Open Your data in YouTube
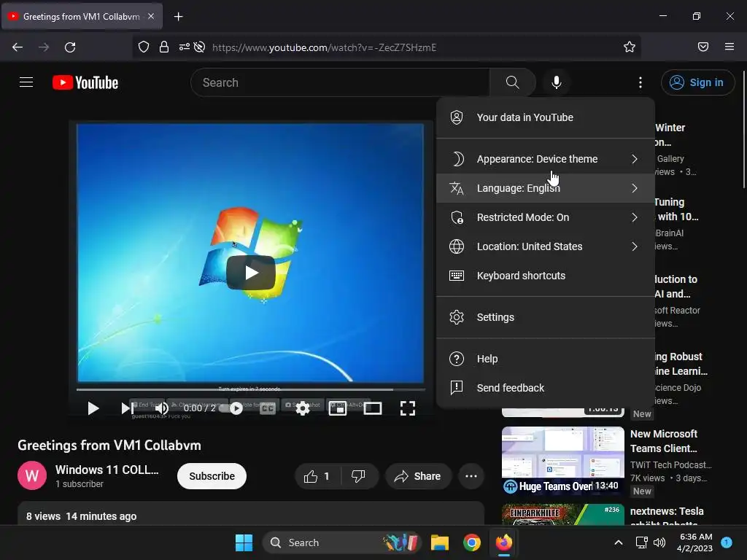The image size is (747, 560). pyautogui.click(x=546, y=117)
